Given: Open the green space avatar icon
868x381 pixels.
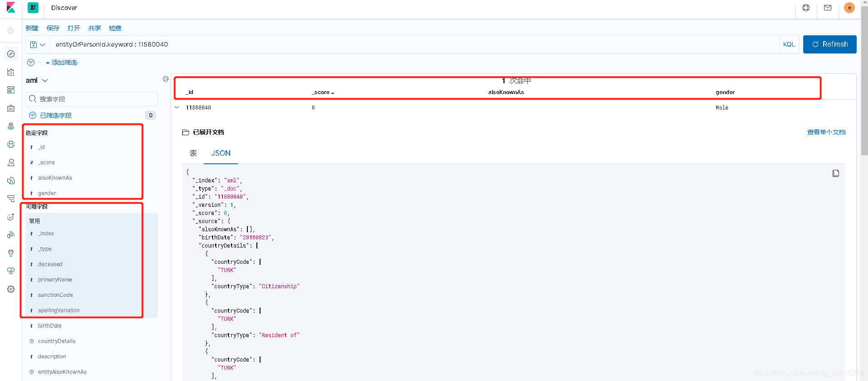Looking at the screenshot, I should [33, 8].
